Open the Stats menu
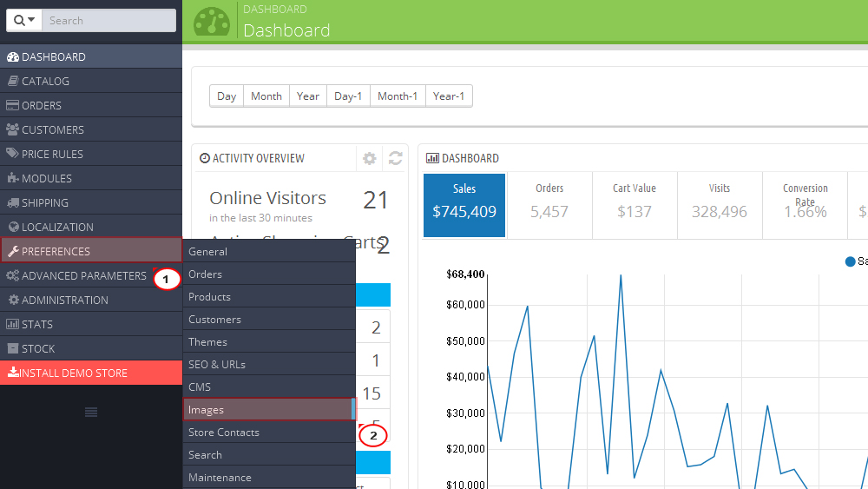The image size is (868, 489). click(91, 325)
